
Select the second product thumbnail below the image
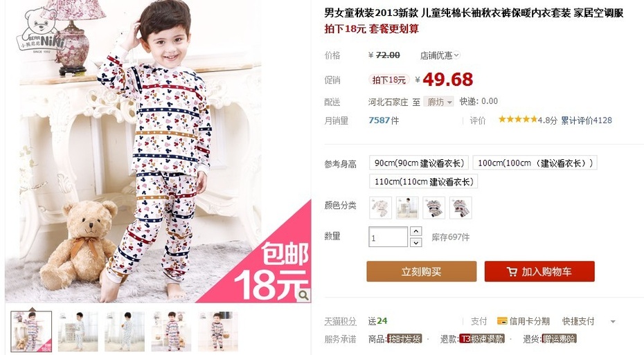point(78,331)
